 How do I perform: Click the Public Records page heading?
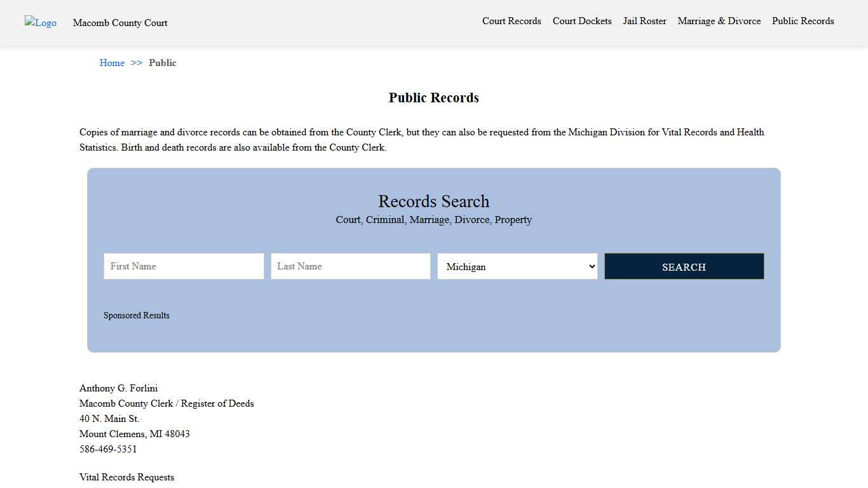click(x=434, y=97)
